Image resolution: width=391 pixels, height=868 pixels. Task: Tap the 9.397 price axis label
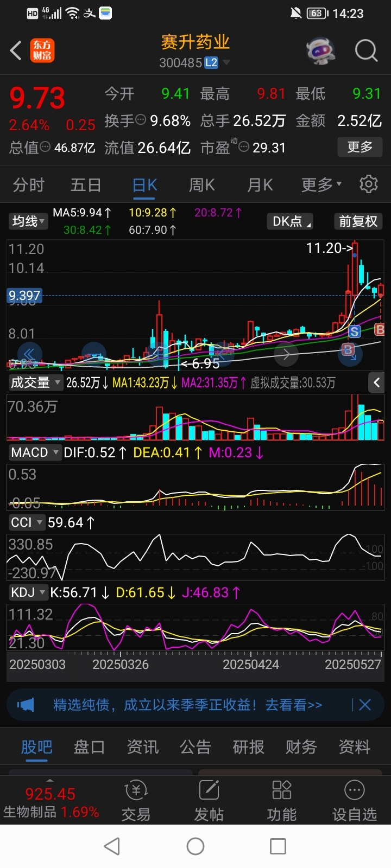24,295
